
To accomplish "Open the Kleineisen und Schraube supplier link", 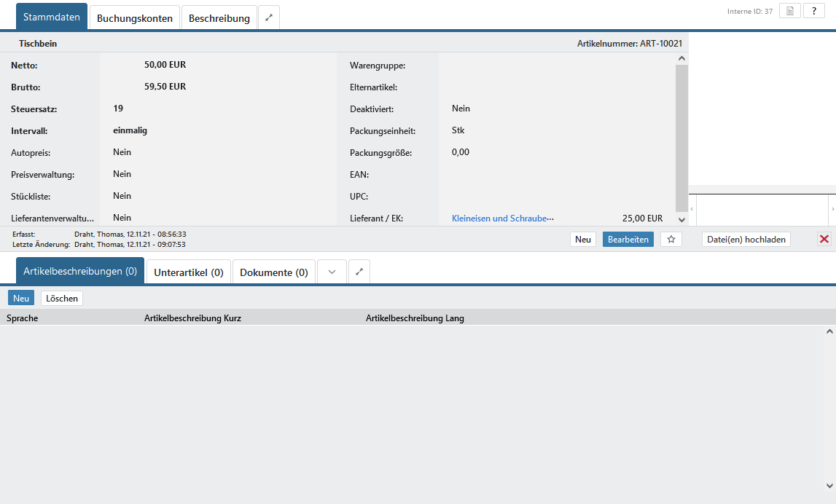I will click(503, 218).
